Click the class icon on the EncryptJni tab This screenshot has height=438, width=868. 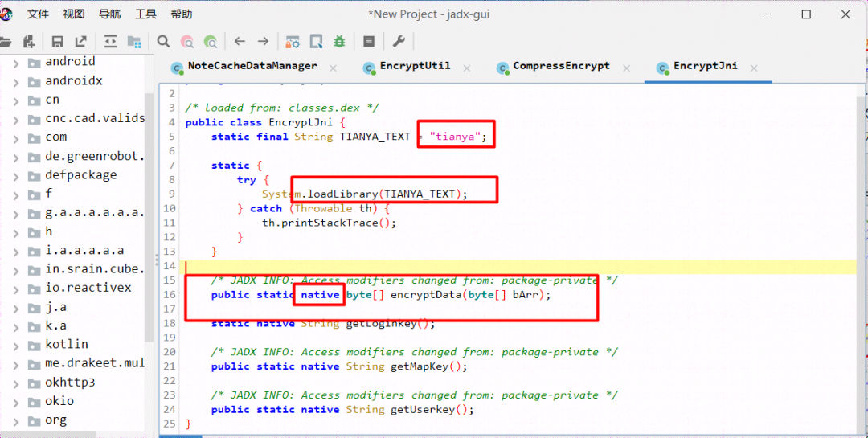point(662,68)
